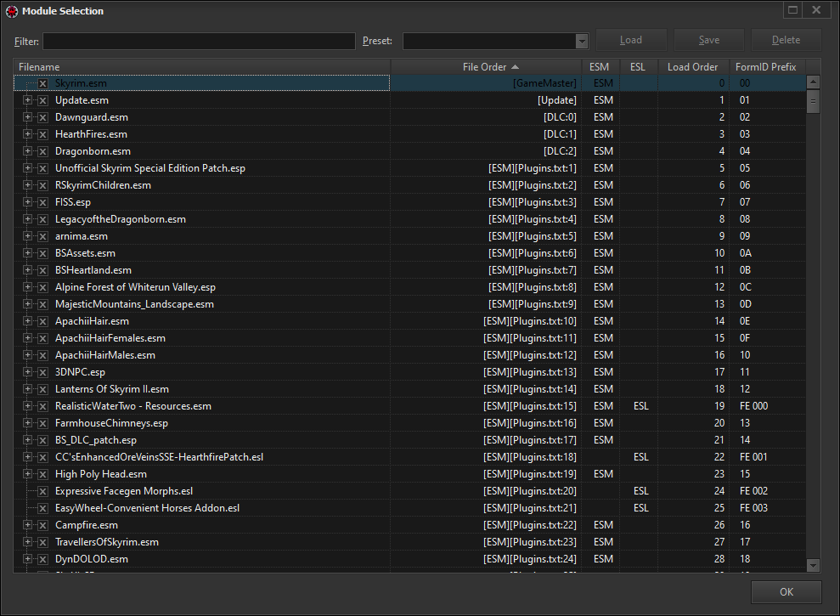Expand the ApachiiHair.esm node

click(x=27, y=321)
